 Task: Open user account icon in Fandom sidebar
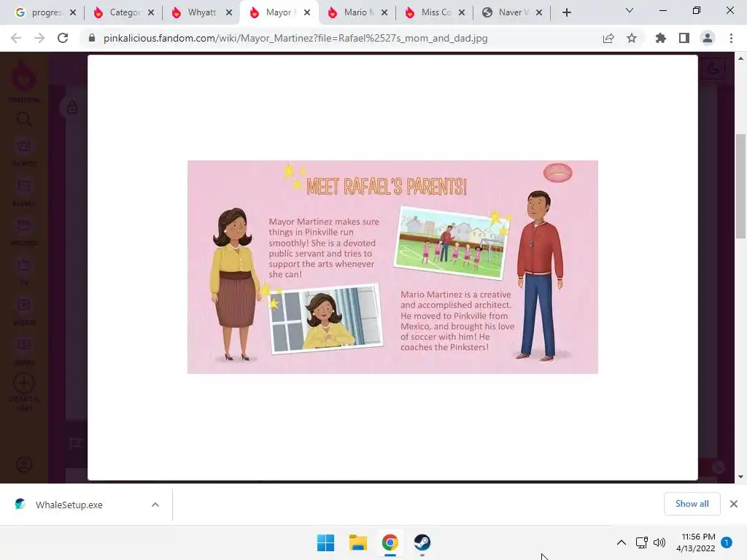(x=24, y=464)
